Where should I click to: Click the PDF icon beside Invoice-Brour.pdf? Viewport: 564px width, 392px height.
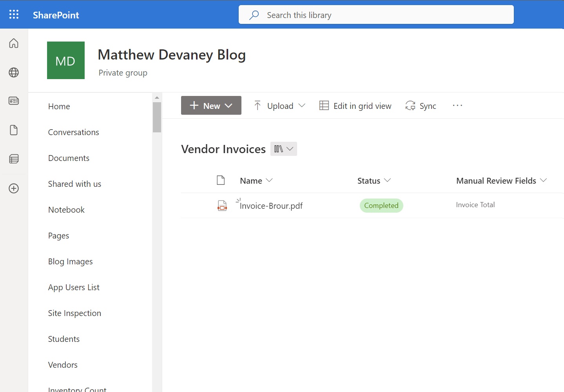pyautogui.click(x=222, y=205)
